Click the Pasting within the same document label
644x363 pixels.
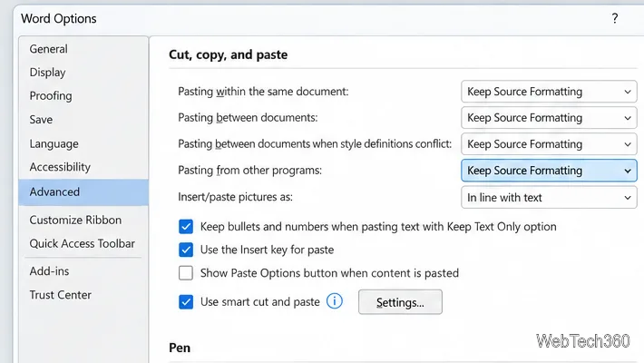(263, 92)
